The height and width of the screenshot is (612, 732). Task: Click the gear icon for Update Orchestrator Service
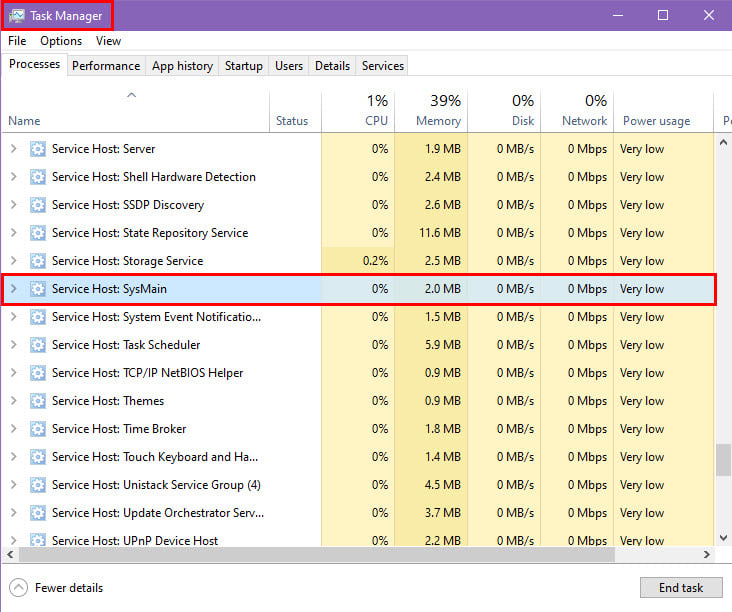coord(38,513)
